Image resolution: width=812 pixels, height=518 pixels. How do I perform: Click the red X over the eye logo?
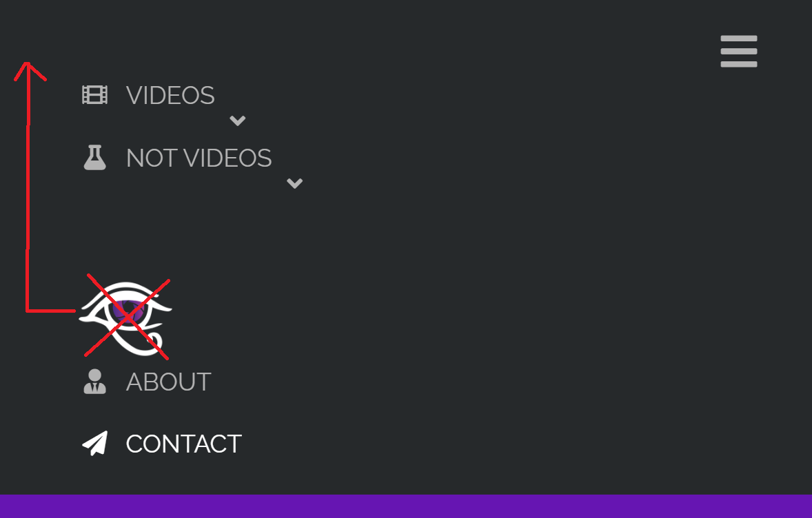[x=128, y=316]
